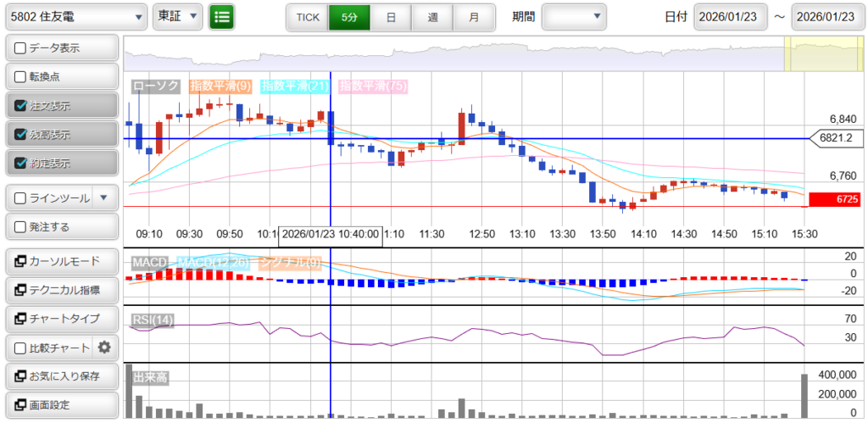
Task: Click the green list icon beside 東証
Action: 222,16
